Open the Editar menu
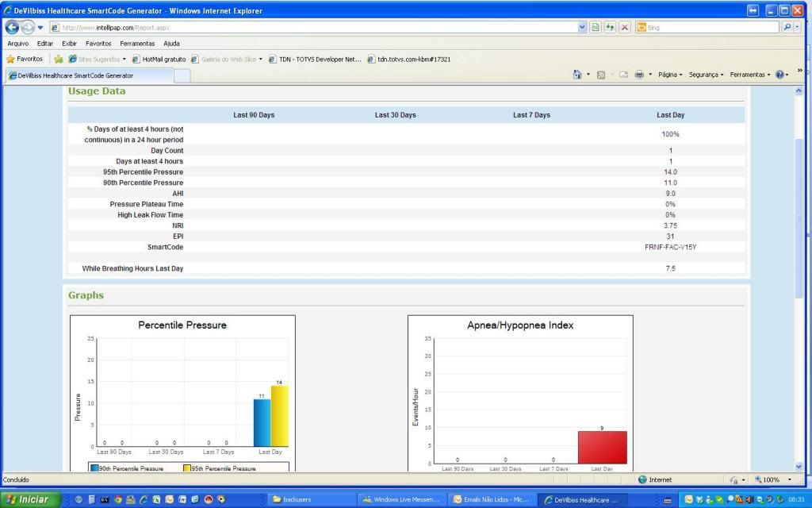This screenshot has width=812, height=508. [45, 44]
